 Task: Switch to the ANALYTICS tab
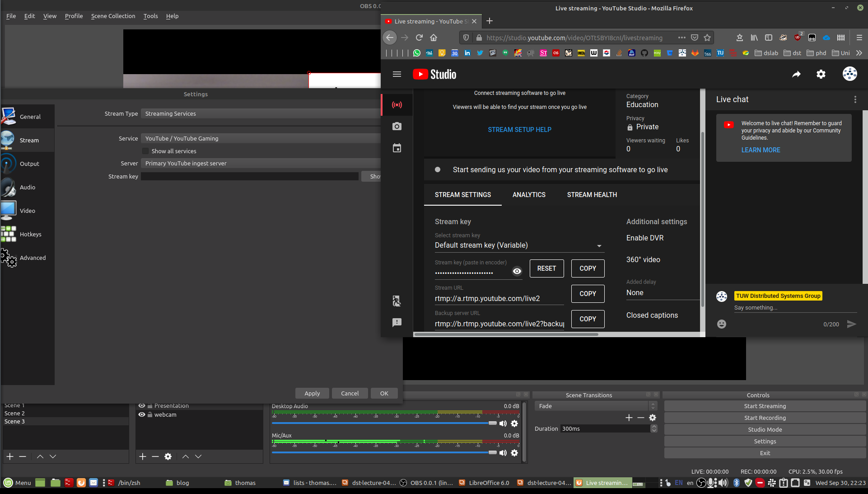point(529,195)
